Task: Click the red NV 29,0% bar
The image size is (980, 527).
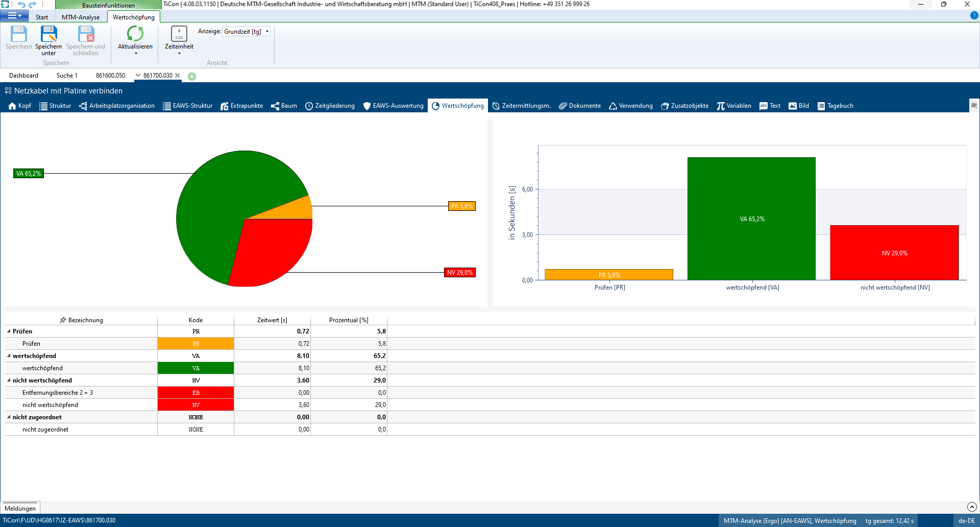Action: [x=894, y=253]
